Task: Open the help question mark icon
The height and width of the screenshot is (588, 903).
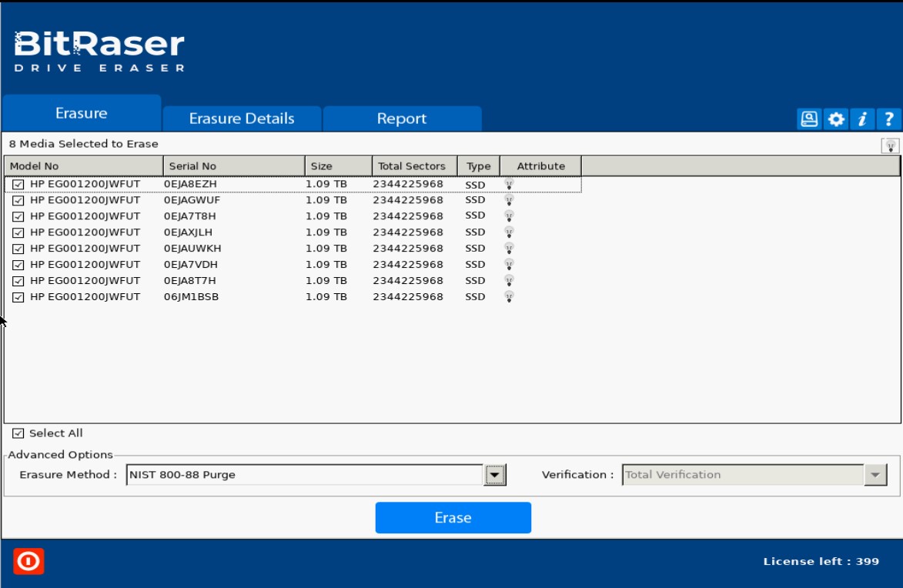Action: pos(888,119)
